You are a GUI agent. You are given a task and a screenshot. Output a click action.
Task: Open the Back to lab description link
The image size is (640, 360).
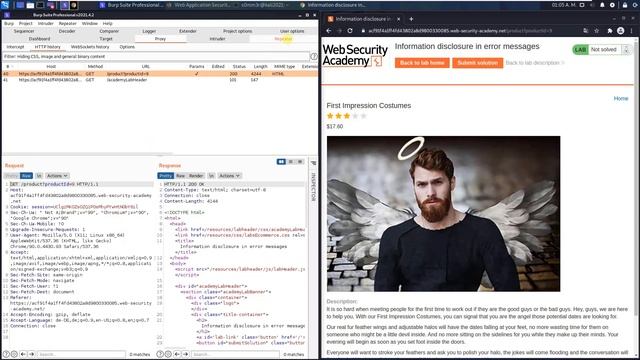[x=535, y=63]
